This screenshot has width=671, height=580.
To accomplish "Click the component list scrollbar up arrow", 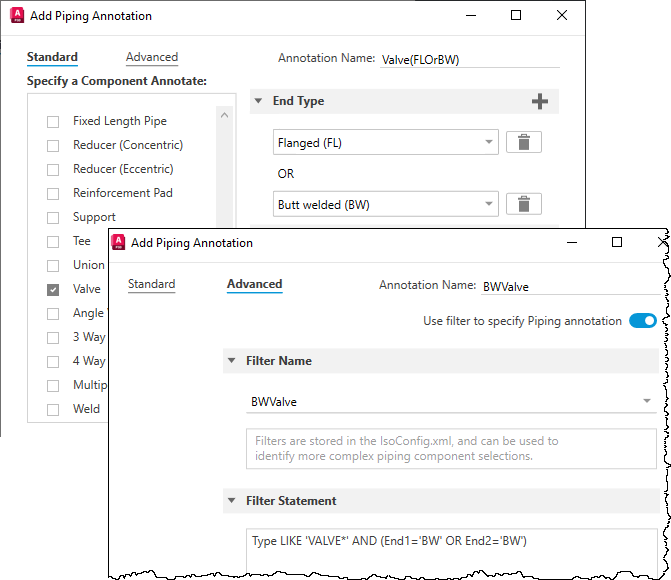I will point(225,115).
